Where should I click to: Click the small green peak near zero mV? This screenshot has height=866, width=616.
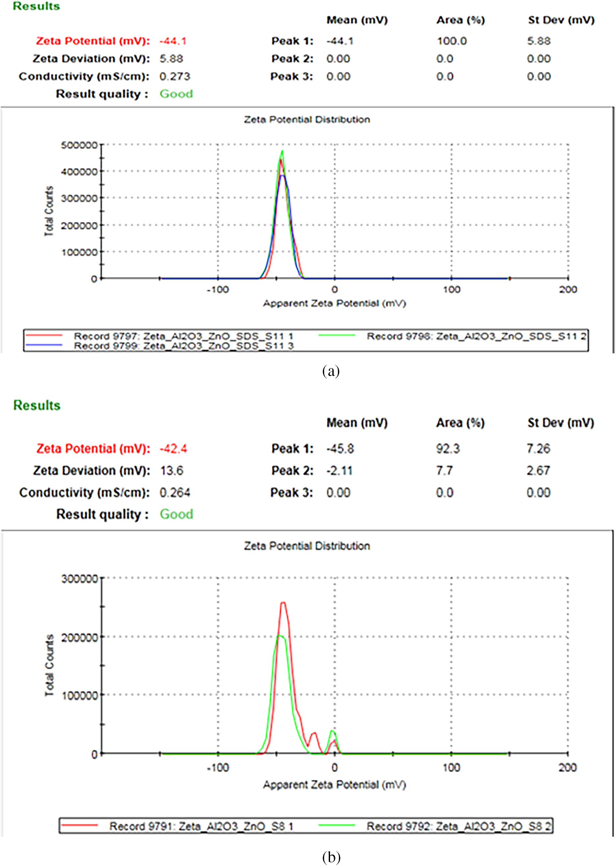point(332,732)
